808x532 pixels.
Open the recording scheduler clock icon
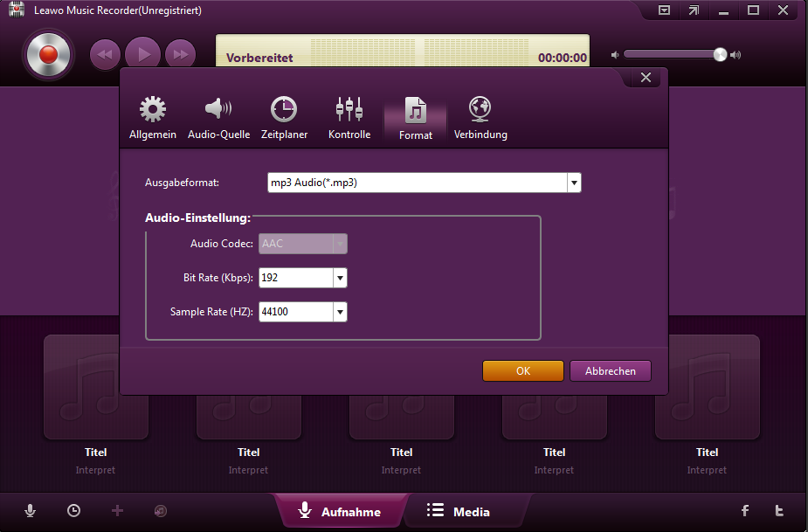point(73,511)
